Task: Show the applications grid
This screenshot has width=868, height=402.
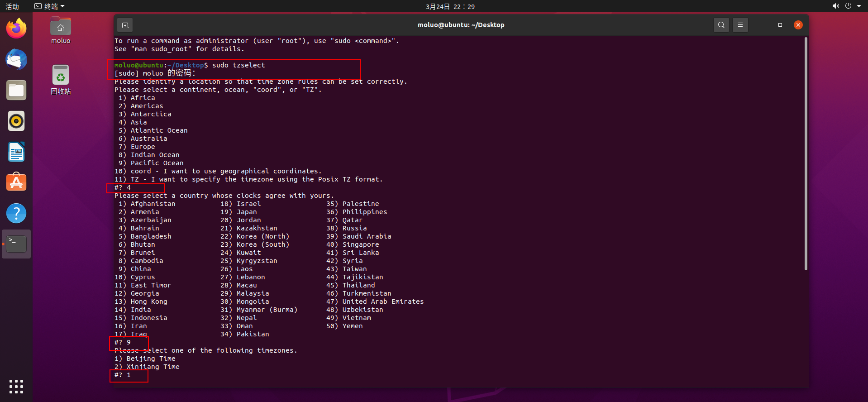Action: (16, 387)
